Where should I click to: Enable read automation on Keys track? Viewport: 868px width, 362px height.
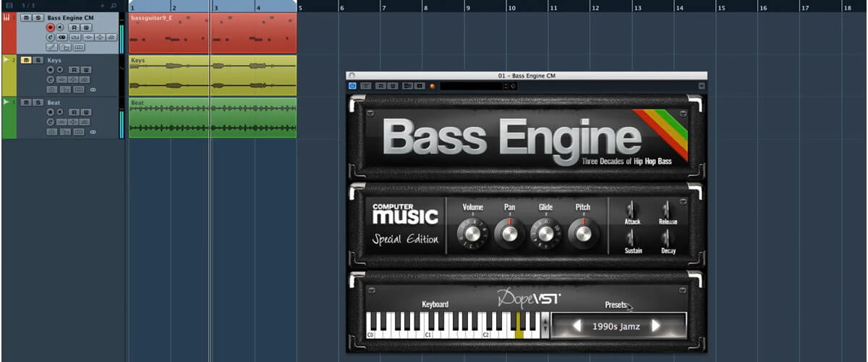click(75, 70)
